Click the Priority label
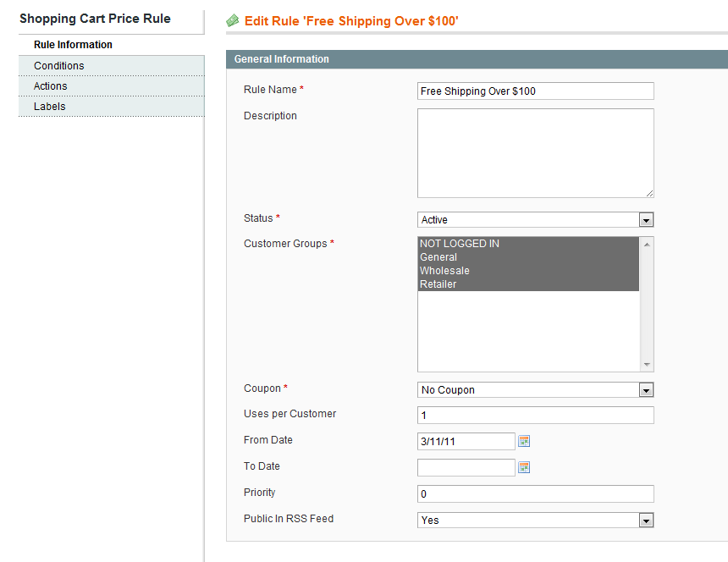728x562 pixels. (260, 493)
